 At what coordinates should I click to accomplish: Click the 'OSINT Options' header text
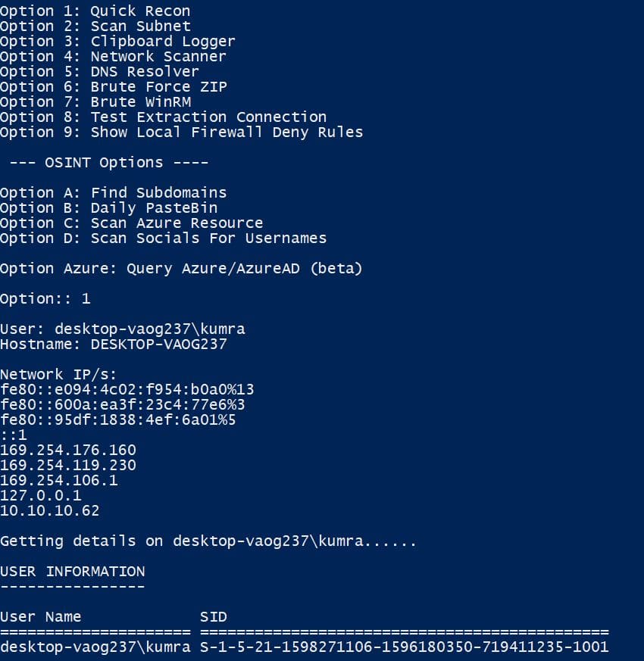(104, 163)
